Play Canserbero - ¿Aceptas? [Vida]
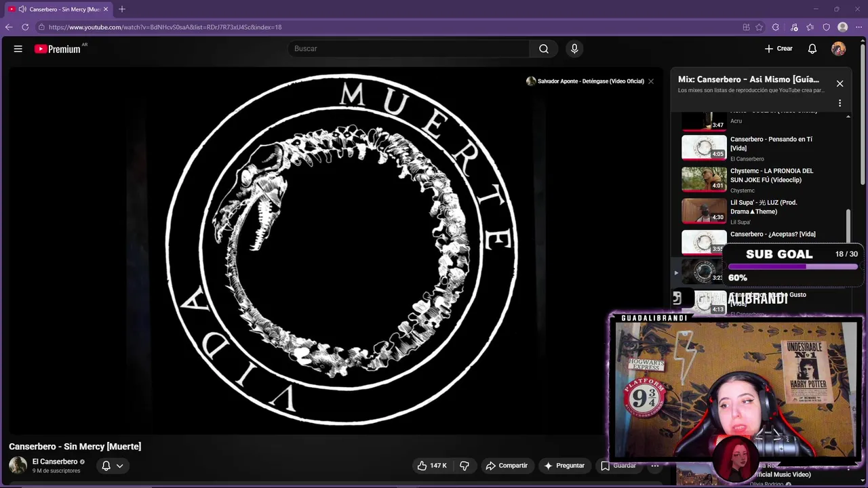This screenshot has height=488, width=868. [773, 234]
